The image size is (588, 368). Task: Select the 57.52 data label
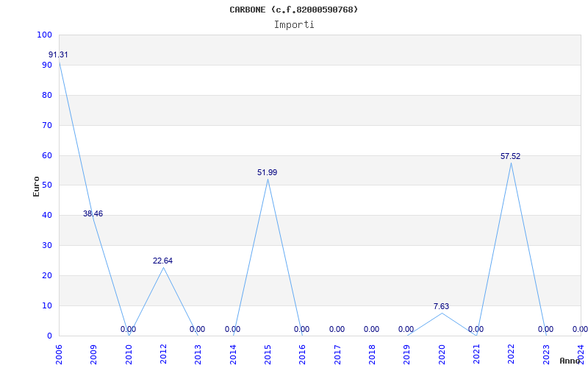(x=510, y=156)
